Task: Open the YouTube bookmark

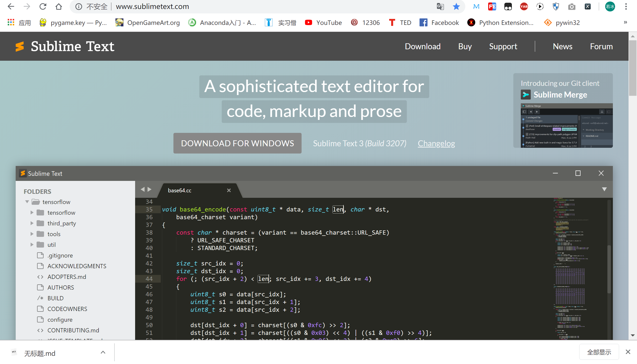Action: tap(323, 22)
